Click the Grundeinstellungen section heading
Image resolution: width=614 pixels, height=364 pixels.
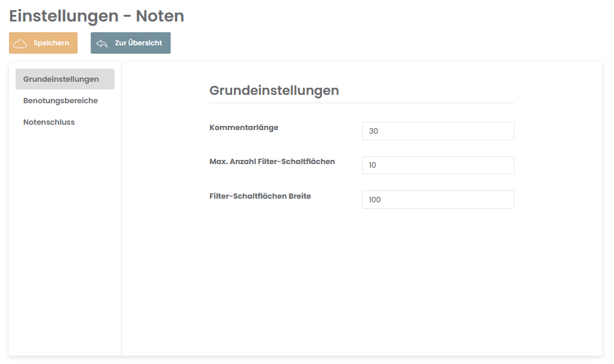(274, 91)
